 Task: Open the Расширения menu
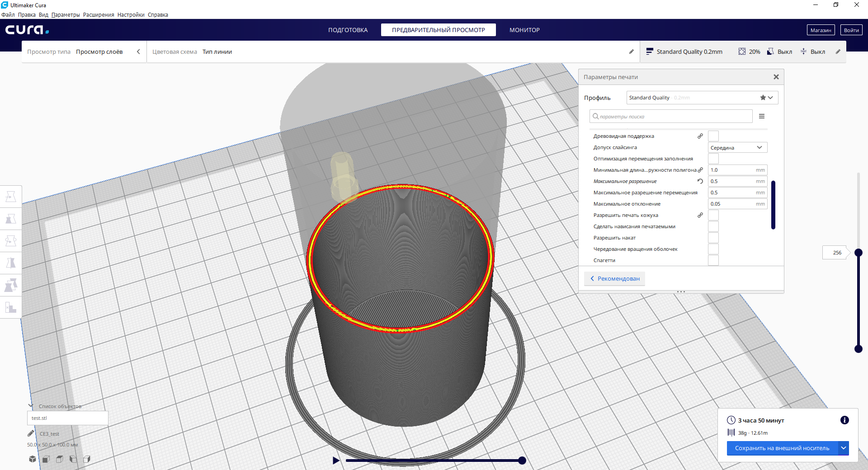98,15
